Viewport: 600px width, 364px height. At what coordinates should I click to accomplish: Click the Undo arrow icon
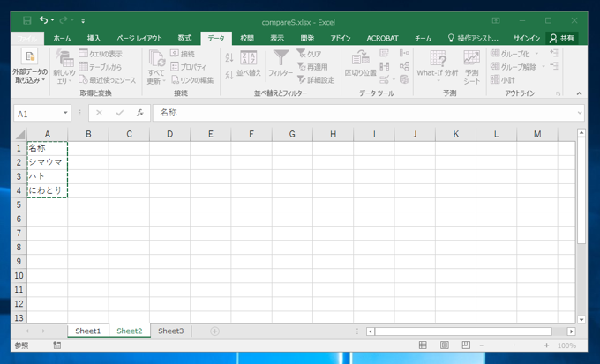tap(43, 20)
